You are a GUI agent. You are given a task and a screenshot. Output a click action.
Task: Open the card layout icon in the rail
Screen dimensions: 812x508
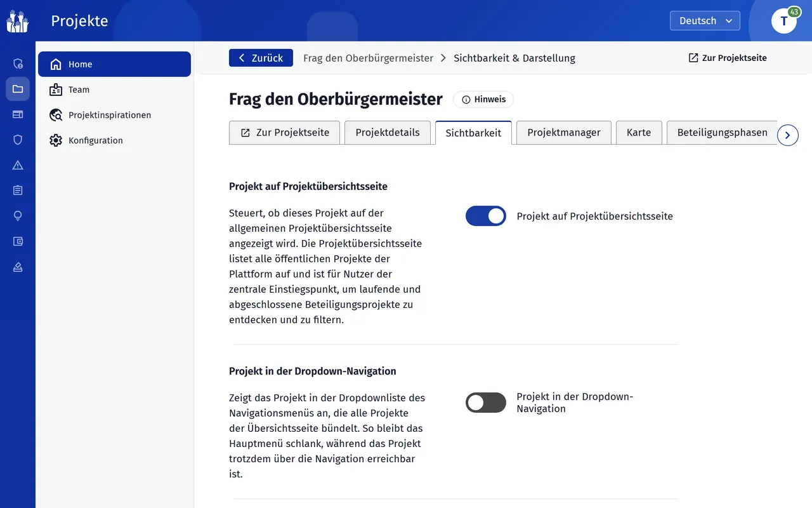[x=18, y=114]
